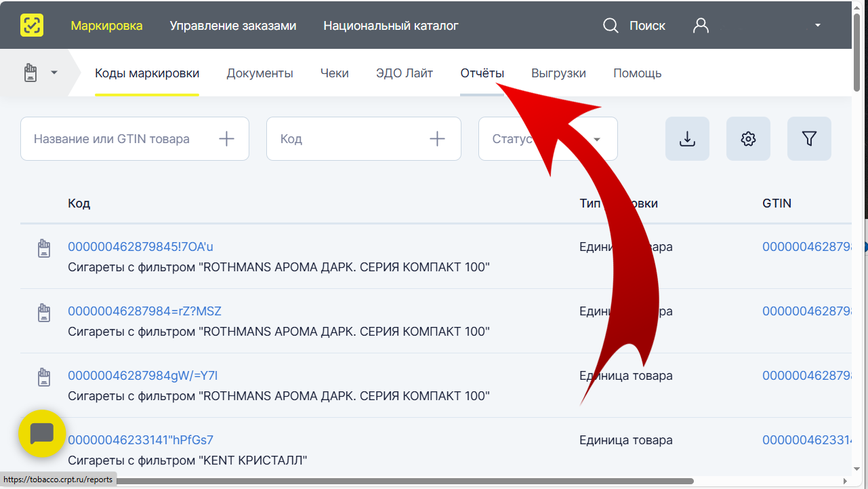
Task: Focus the Название или GTIN товара input
Action: (135, 139)
